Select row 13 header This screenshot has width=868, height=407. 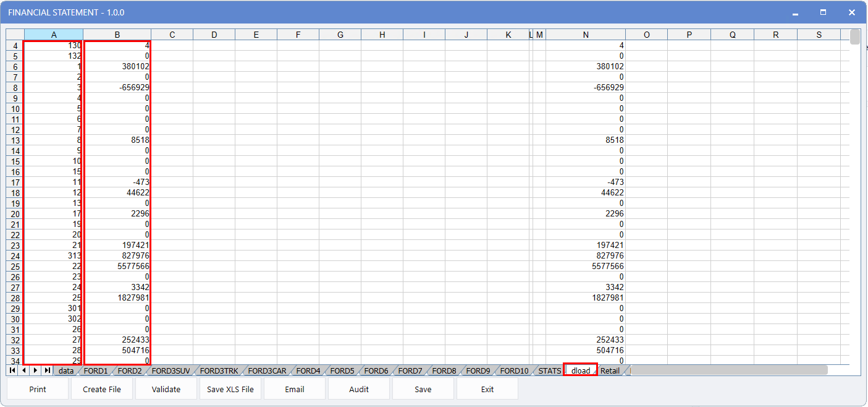click(15, 140)
